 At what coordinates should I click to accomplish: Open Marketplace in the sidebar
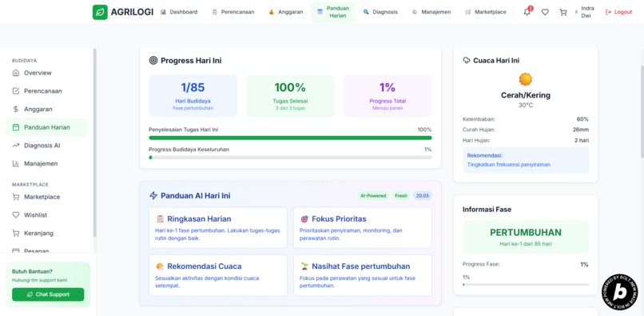(46, 197)
